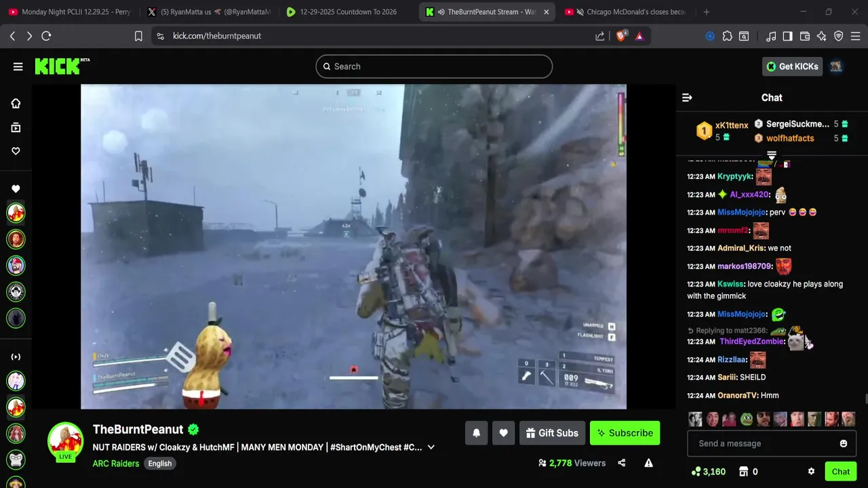The width and height of the screenshot is (868, 488).
Task: Open Brave Wallet icon
Action: point(805,36)
